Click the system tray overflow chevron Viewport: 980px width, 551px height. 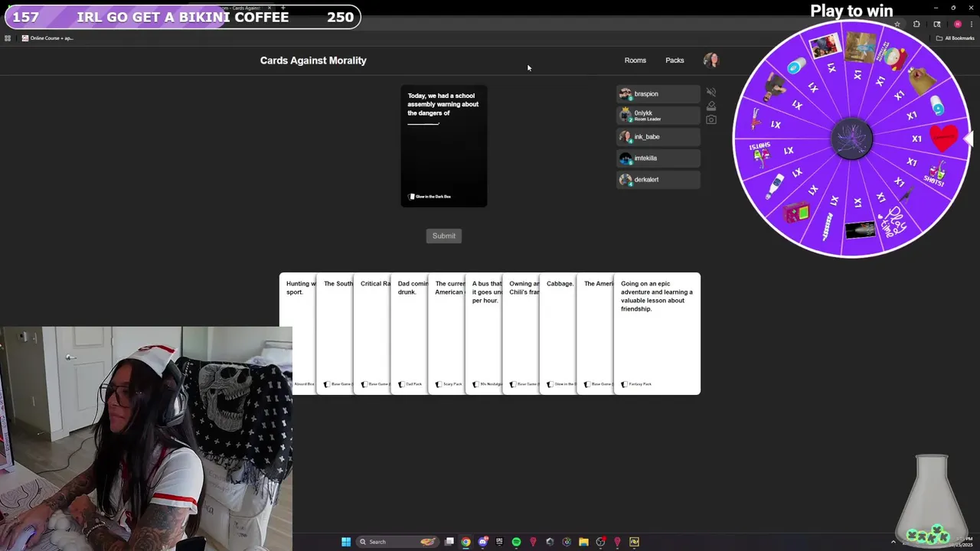[893, 542]
